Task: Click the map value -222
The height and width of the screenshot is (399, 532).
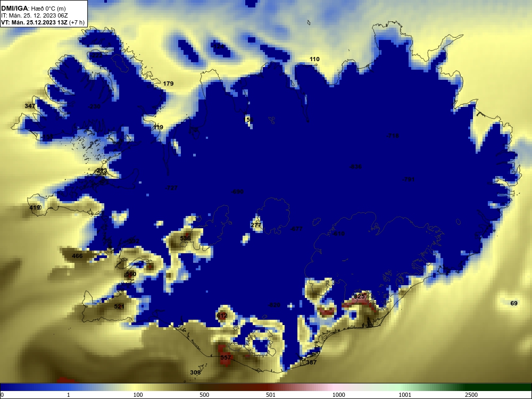Action: click(96, 55)
